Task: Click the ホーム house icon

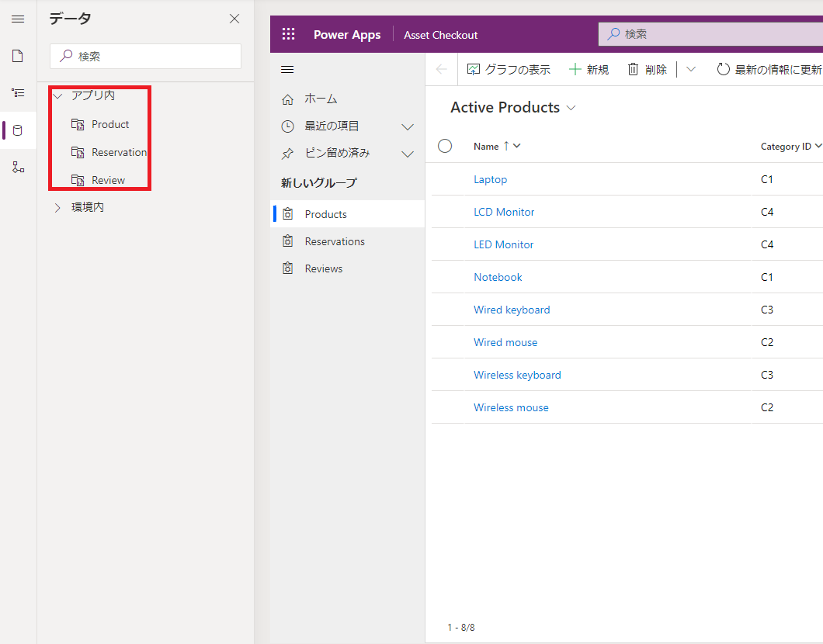Action: tap(287, 99)
